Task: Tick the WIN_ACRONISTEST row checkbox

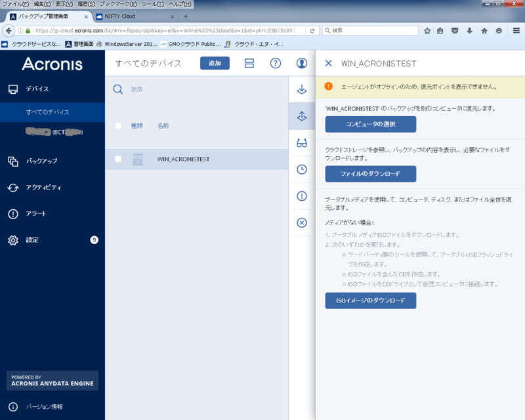Action: (118, 159)
